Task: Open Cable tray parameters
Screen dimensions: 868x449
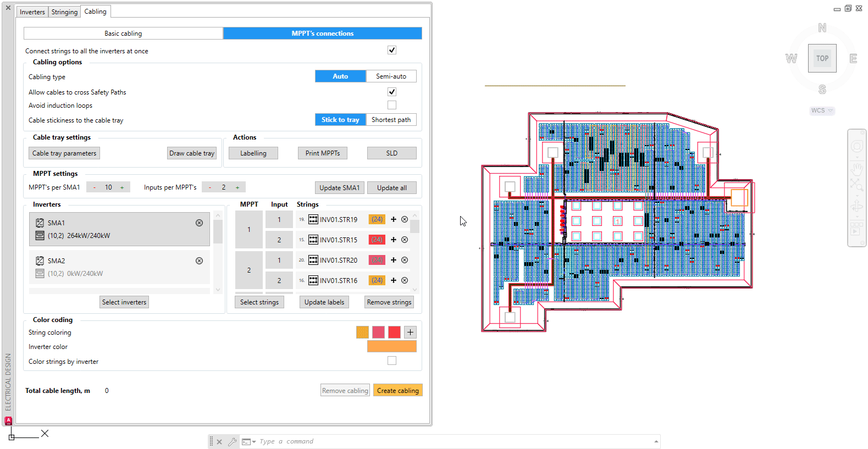Action: [x=64, y=153]
